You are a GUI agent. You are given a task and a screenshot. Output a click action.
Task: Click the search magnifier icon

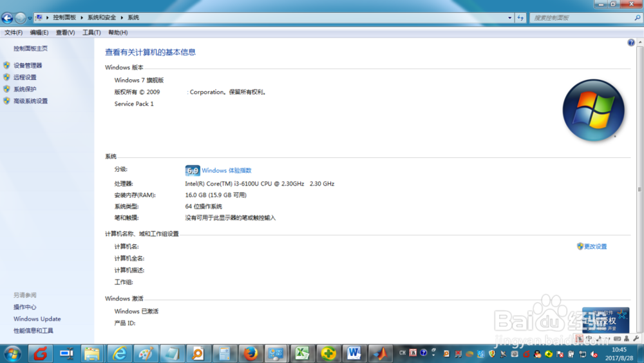coord(637,17)
